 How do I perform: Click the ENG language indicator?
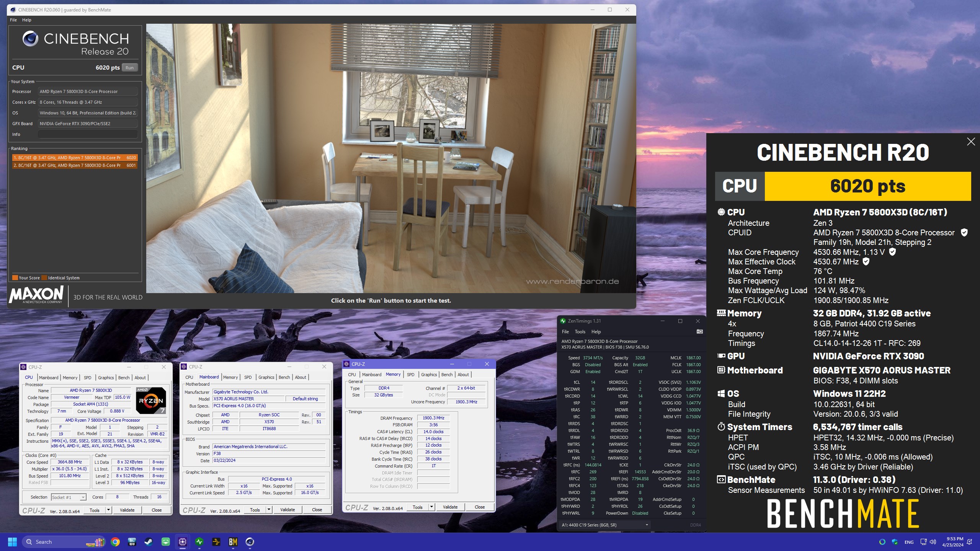[x=909, y=542]
